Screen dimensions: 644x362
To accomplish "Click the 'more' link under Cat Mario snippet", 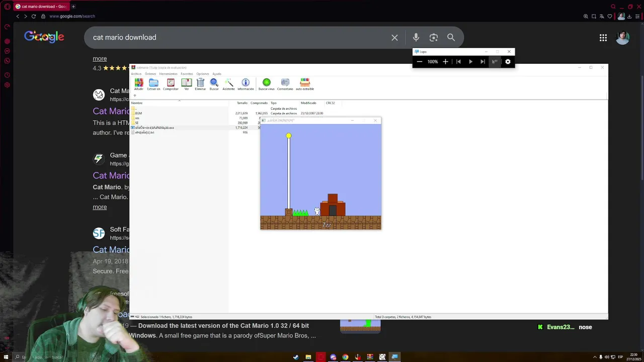I will coord(100,207).
